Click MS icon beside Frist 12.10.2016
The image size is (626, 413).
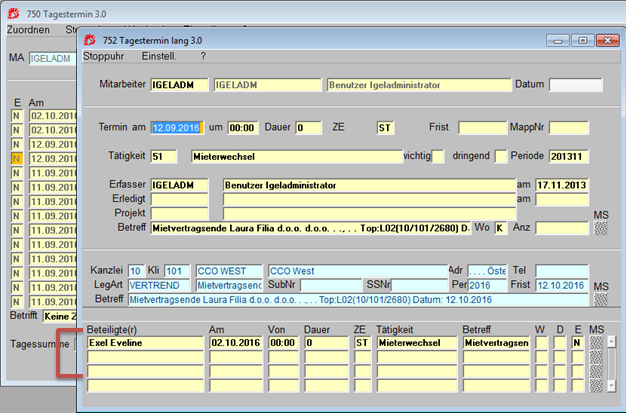600,299
